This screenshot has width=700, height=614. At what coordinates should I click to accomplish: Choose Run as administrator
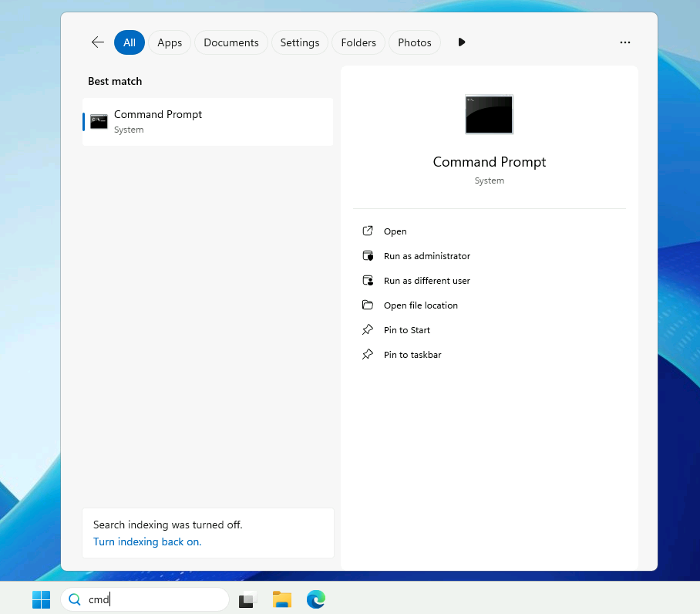[426, 256]
